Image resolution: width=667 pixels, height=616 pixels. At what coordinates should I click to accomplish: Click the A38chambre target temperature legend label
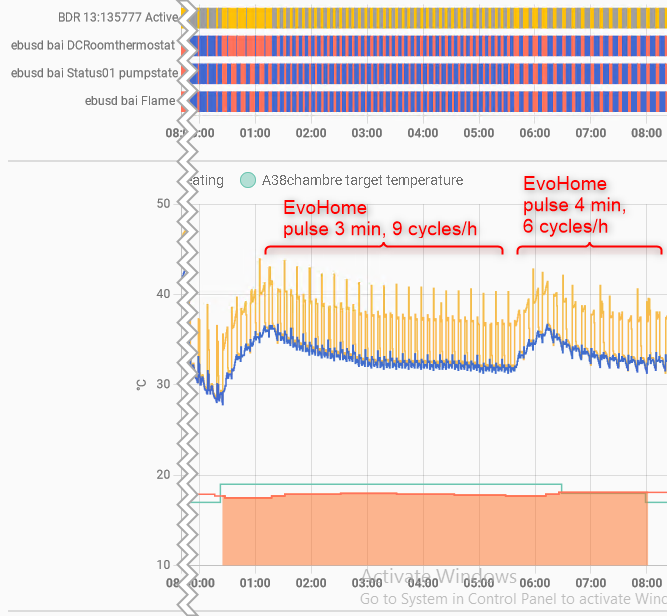tap(362, 181)
